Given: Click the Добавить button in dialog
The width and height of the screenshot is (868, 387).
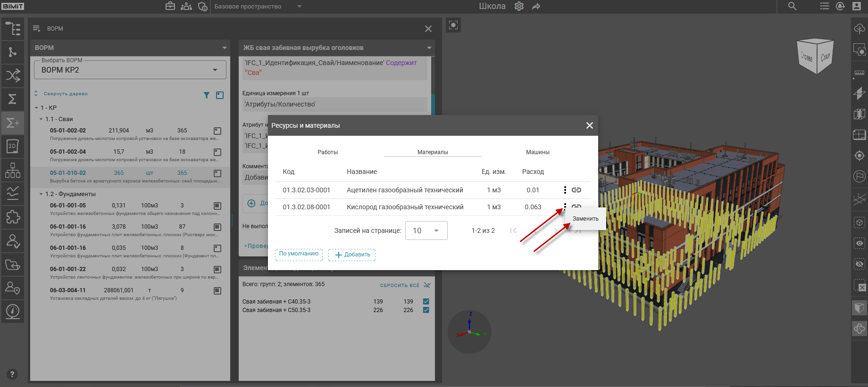Looking at the screenshot, I should coord(352,255).
